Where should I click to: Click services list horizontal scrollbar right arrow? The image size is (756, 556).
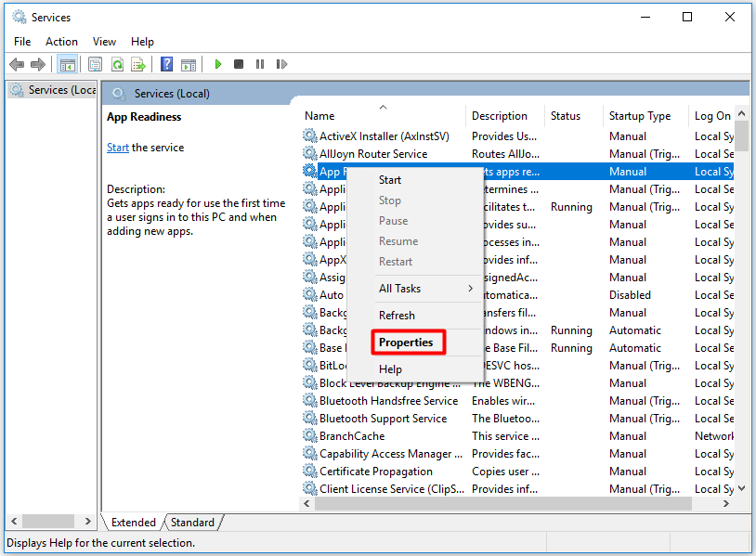click(726, 503)
